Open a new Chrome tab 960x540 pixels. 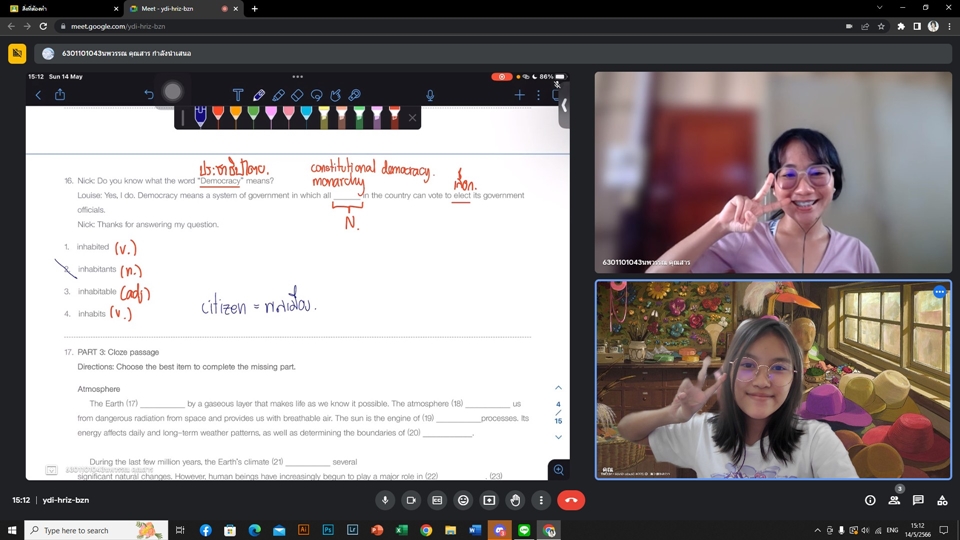pos(255,9)
